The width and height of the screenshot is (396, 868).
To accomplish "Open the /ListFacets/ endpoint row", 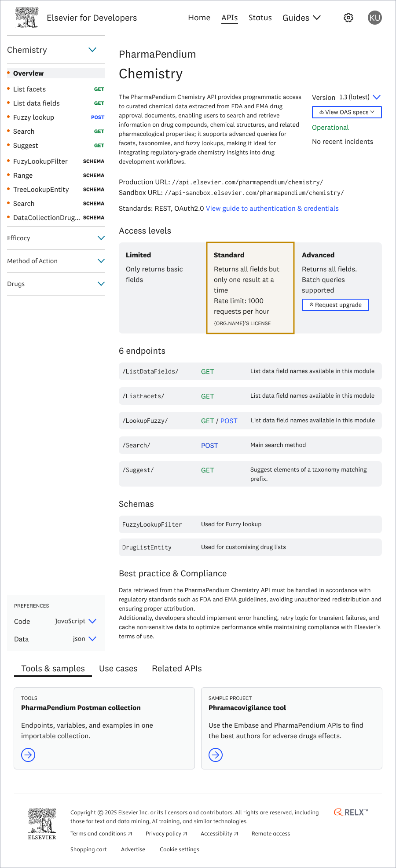I will [x=250, y=396].
